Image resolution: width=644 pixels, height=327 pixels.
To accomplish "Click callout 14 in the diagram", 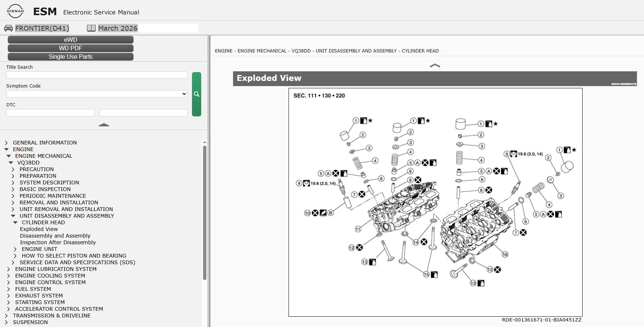I will tap(416, 242).
